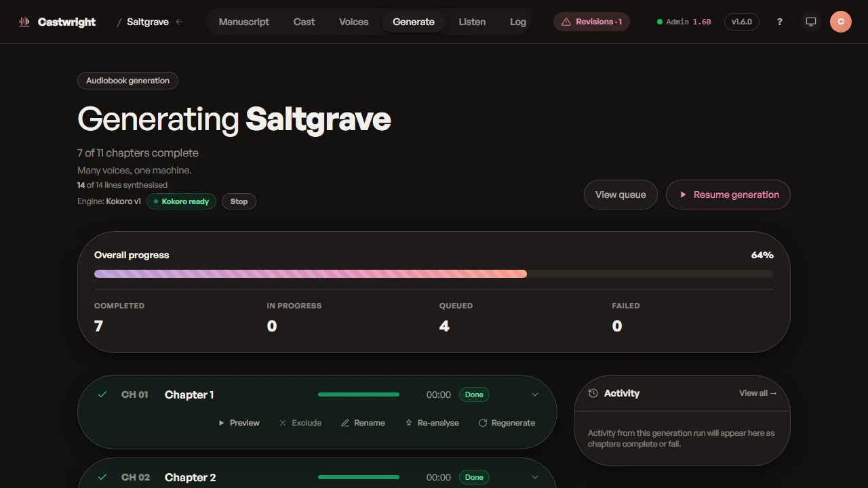
Task: Click the Chapter 2 progress bar
Action: [359, 477]
